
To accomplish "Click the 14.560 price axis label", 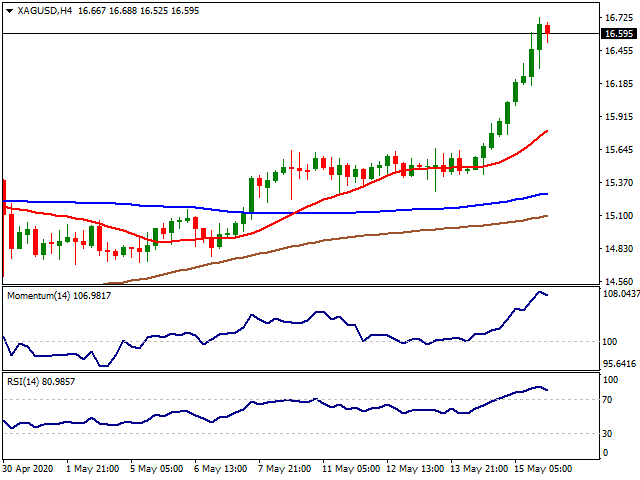I will pyautogui.click(x=618, y=282).
